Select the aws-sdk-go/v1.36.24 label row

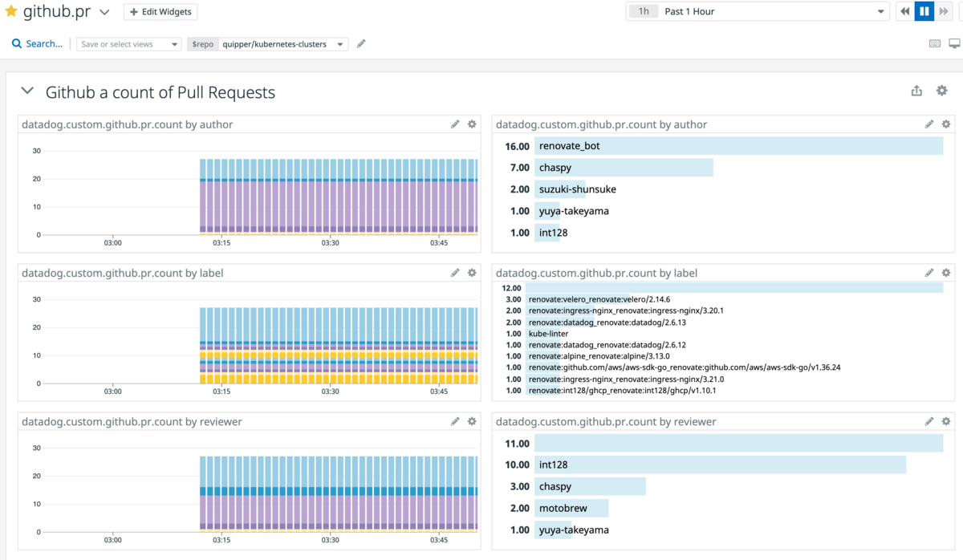coord(722,367)
